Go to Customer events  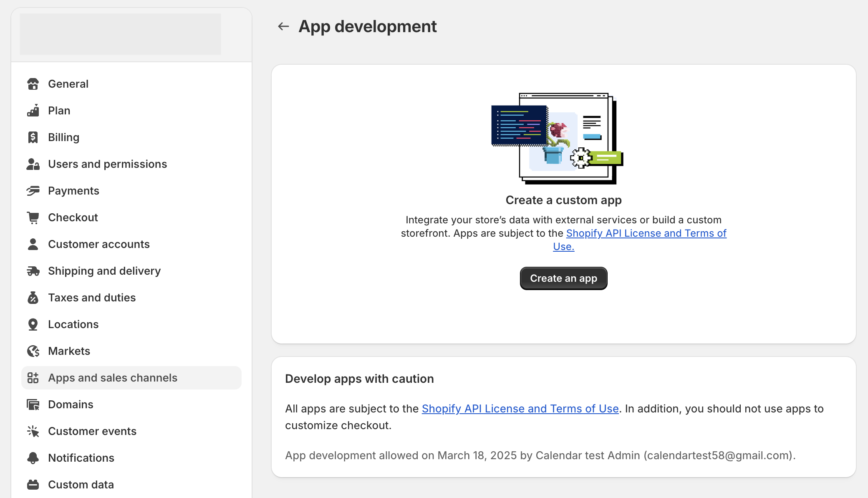[x=131, y=431]
